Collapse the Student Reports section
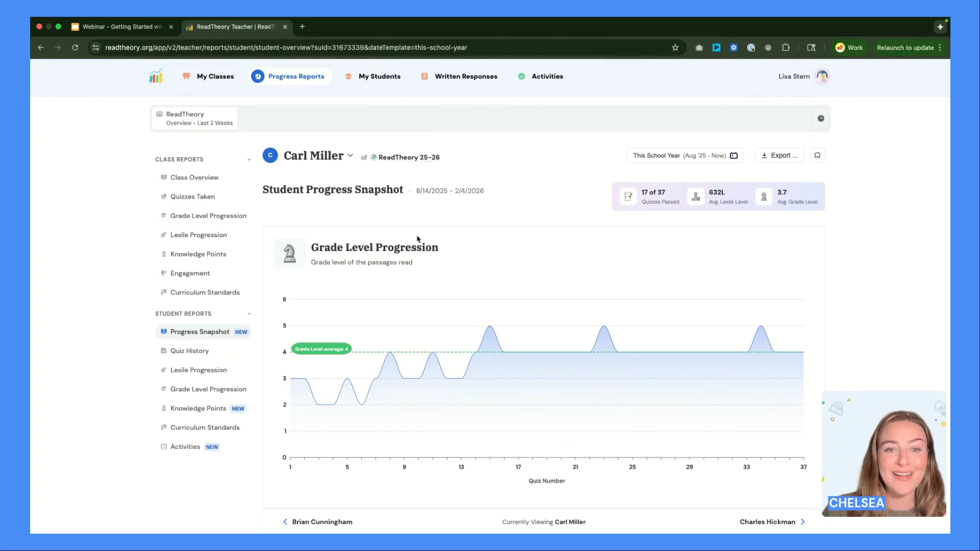Screen dimensions: 980x551 tap(249, 314)
